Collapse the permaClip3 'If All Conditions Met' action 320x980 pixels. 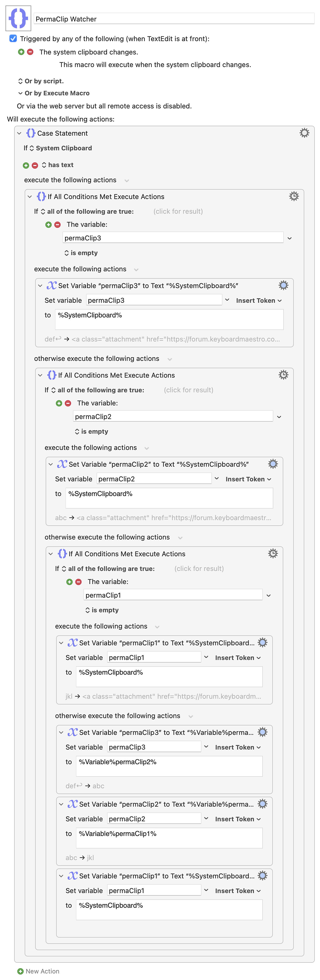(x=29, y=197)
